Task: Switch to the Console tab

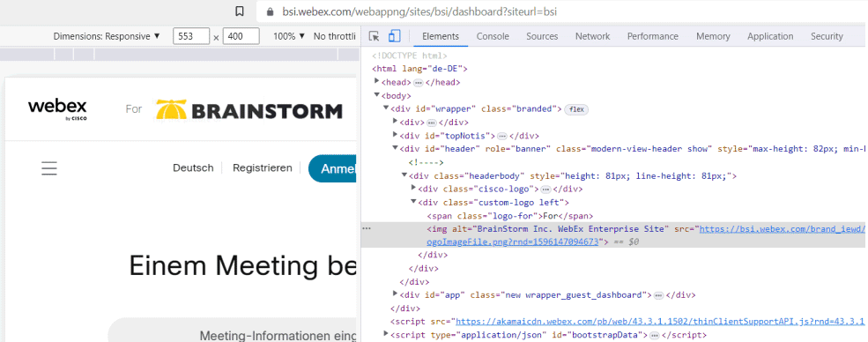Action: coord(493,36)
